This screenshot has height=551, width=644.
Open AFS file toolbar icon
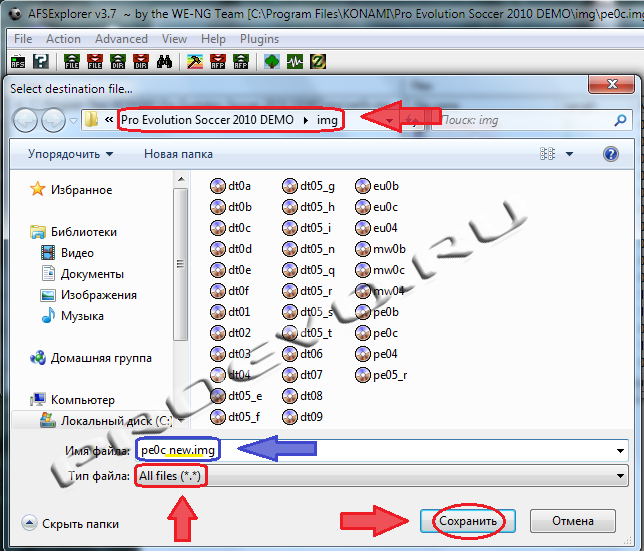point(18,62)
